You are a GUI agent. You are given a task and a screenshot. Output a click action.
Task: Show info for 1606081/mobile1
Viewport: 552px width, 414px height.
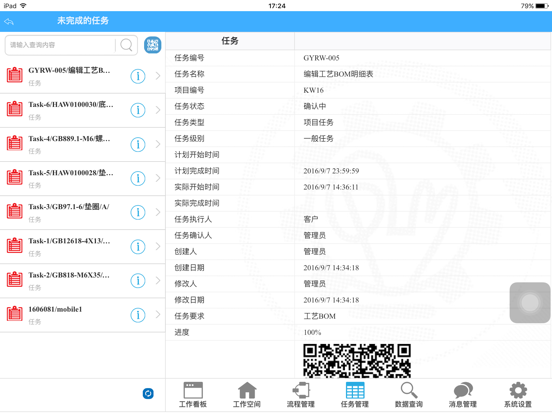138,315
